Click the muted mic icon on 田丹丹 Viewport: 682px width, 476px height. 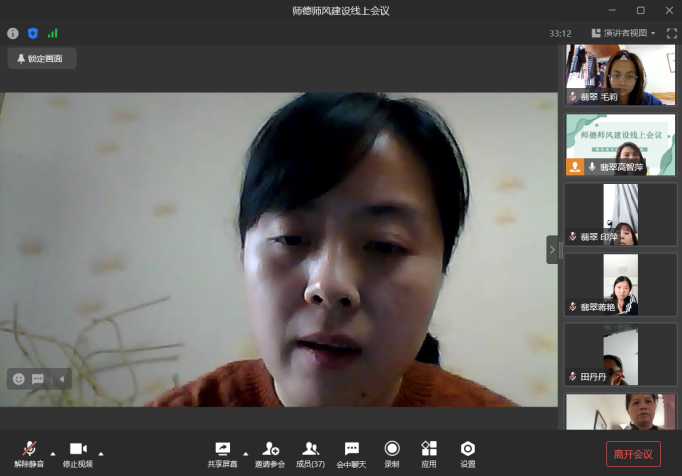pos(573,376)
